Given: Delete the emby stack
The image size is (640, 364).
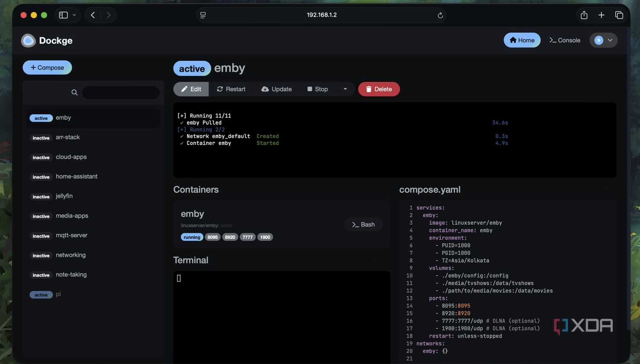Looking at the screenshot, I should (x=379, y=89).
